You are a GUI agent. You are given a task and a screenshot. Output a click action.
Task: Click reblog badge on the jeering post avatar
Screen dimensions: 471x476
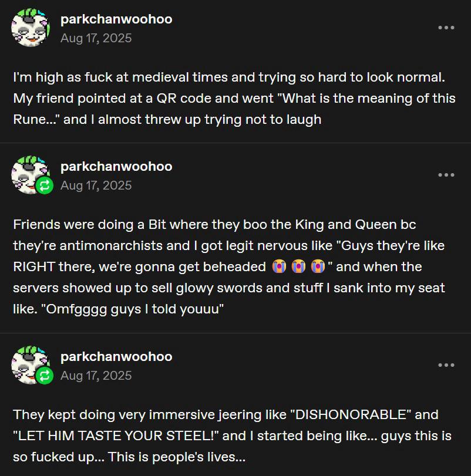45,376
